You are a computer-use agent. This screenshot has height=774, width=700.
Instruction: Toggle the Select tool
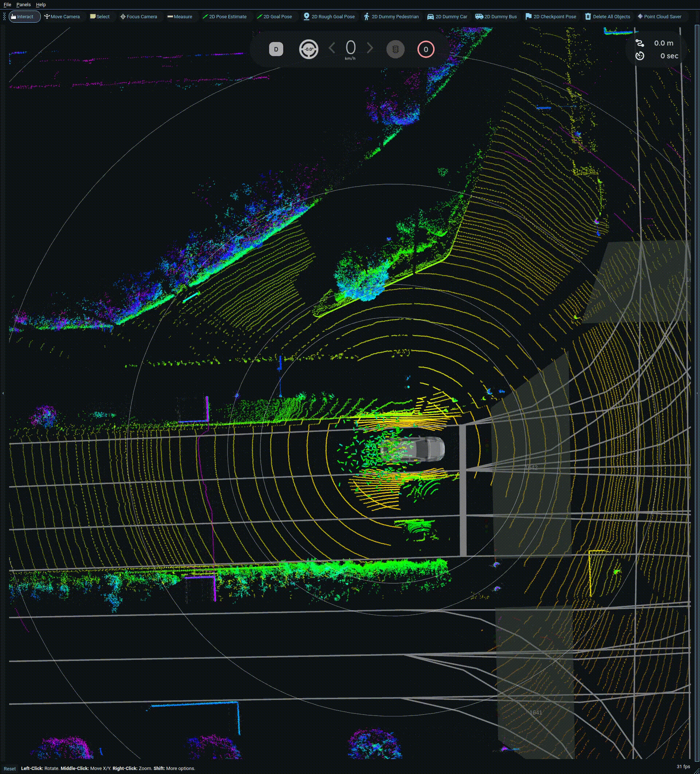coord(100,16)
